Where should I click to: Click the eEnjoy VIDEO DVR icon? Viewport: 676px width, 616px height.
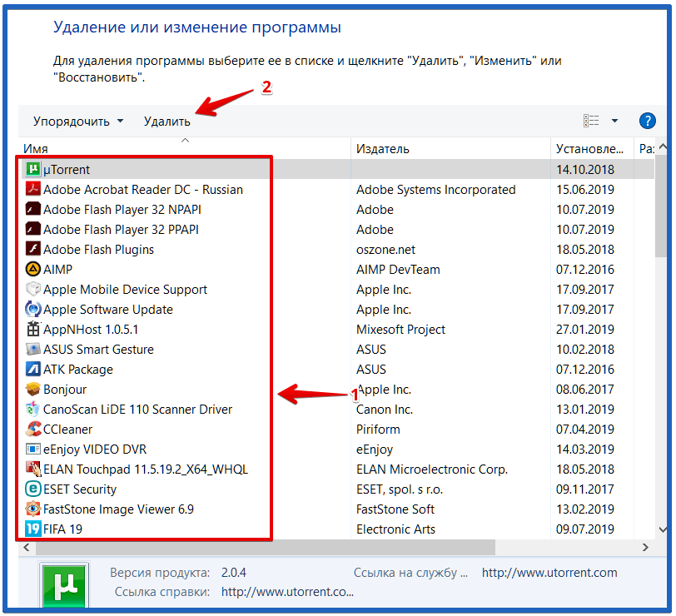click(33, 450)
